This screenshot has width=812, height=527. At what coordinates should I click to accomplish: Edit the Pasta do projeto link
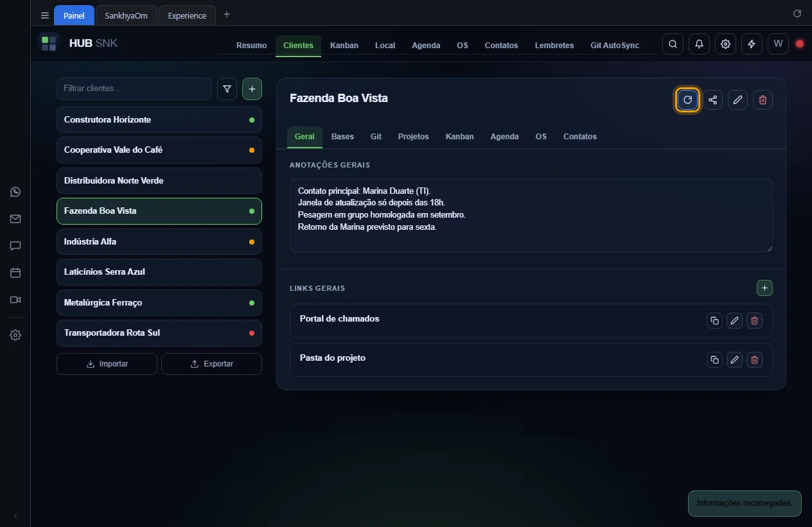tap(734, 359)
